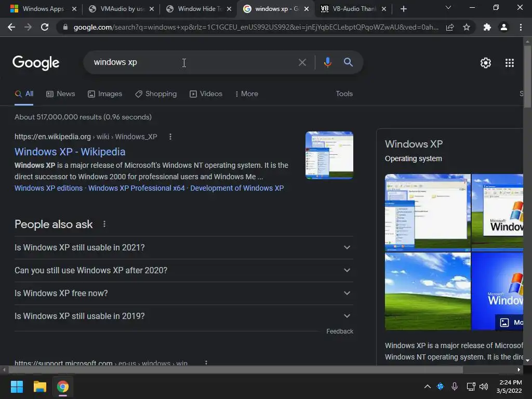Click the microphone tray icon

pos(455,387)
